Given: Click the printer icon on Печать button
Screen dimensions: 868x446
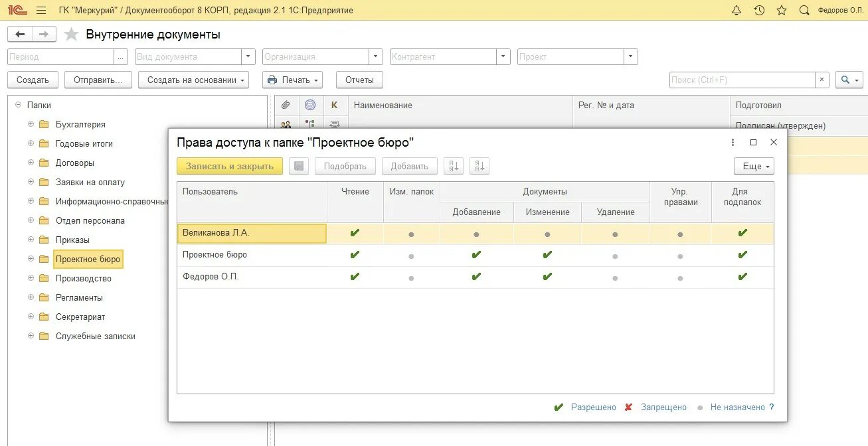Looking at the screenshot, I should [272, 80].
